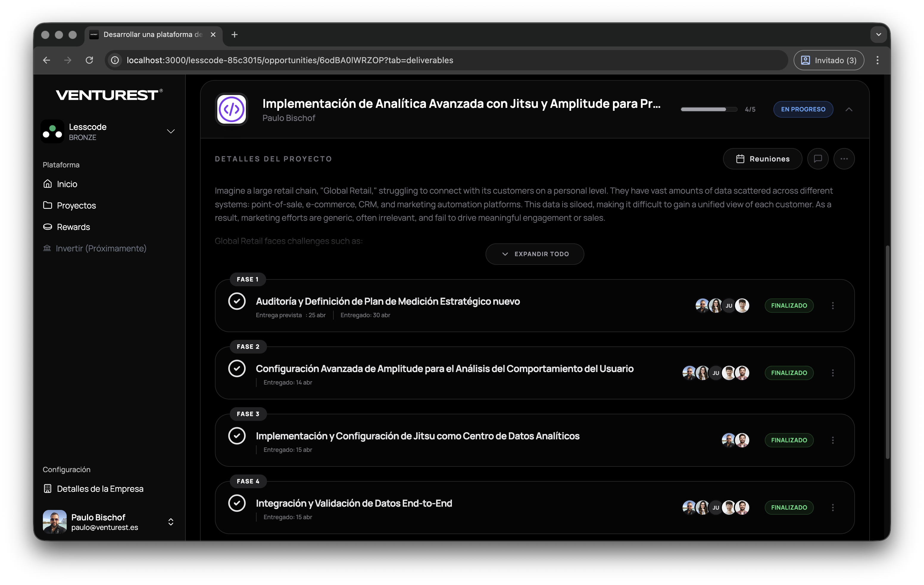Screen dimensions: 924x585
Task: Click Paulo Bischof profile photo in sidebar
Action: point(54,522)
